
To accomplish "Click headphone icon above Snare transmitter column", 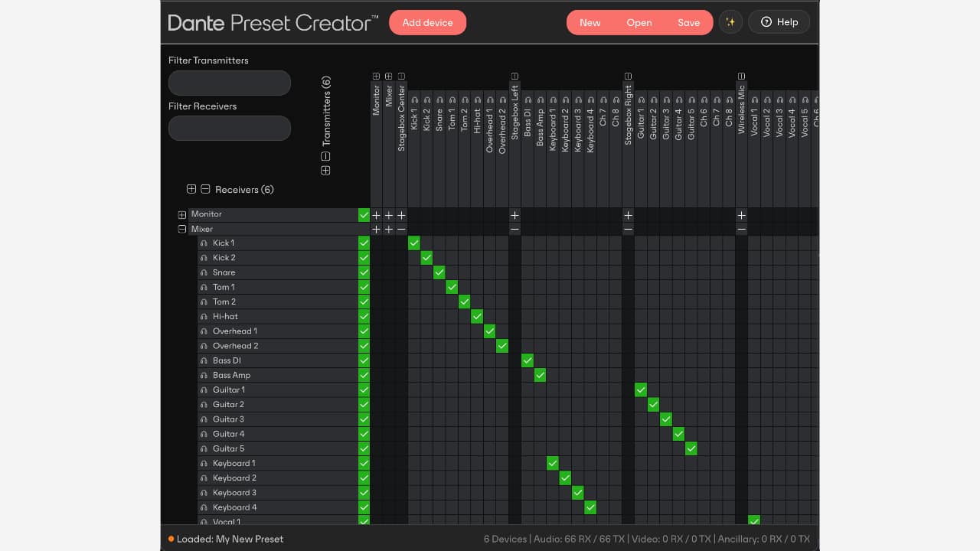I will click(x=439, y=100).
